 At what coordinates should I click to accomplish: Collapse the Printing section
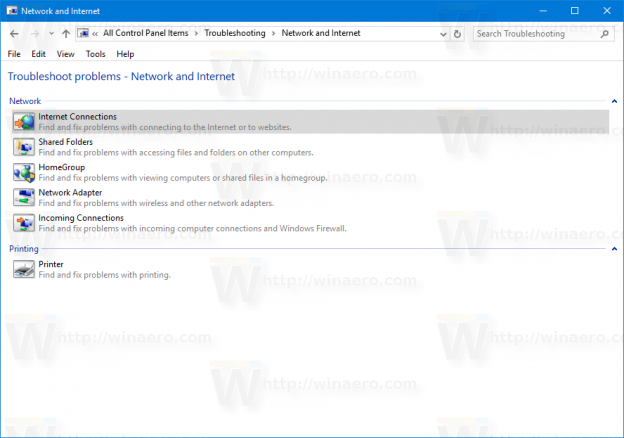coord(613,248)
